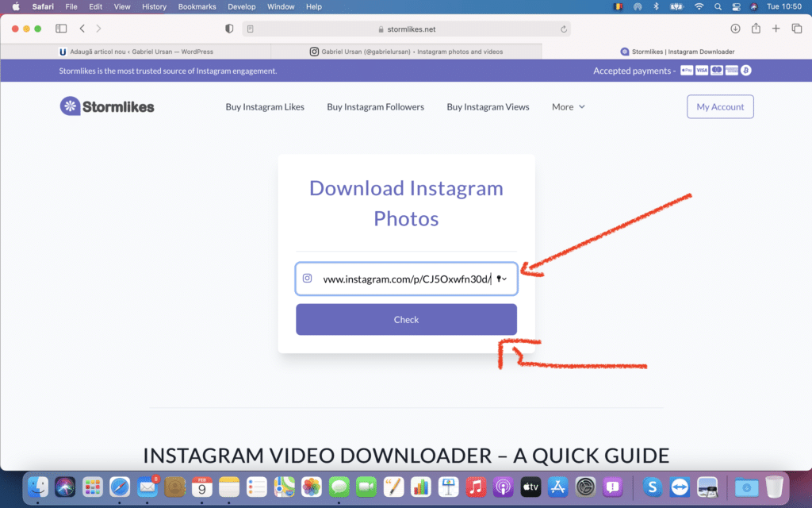Image resolution: width=812 pixels, height=508 pixels.
Task: Open the Trash in the Dock
Action: point(774,487)
